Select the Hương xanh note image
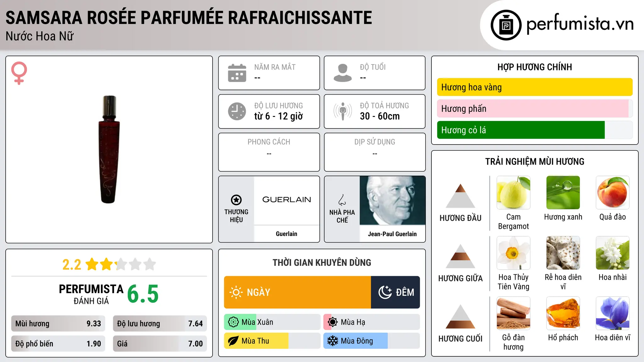Screen dimensions: 644x362 tap(563, 193)
